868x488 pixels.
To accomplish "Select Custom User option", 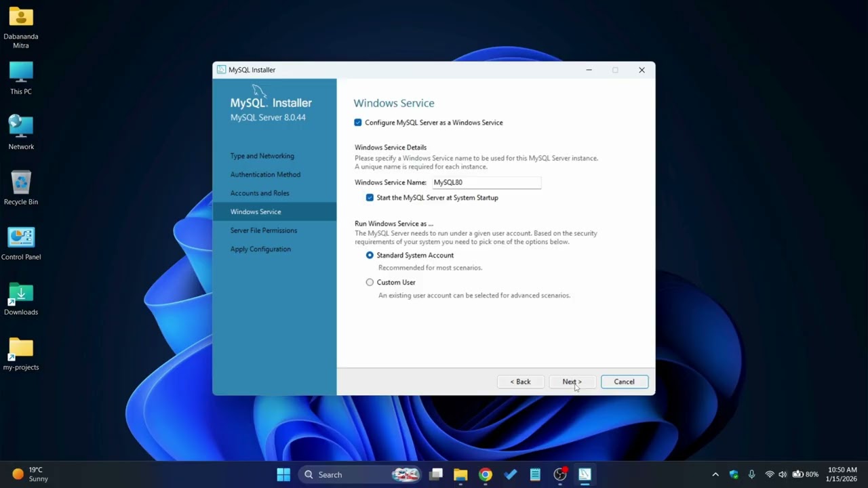I will point(370,283).
